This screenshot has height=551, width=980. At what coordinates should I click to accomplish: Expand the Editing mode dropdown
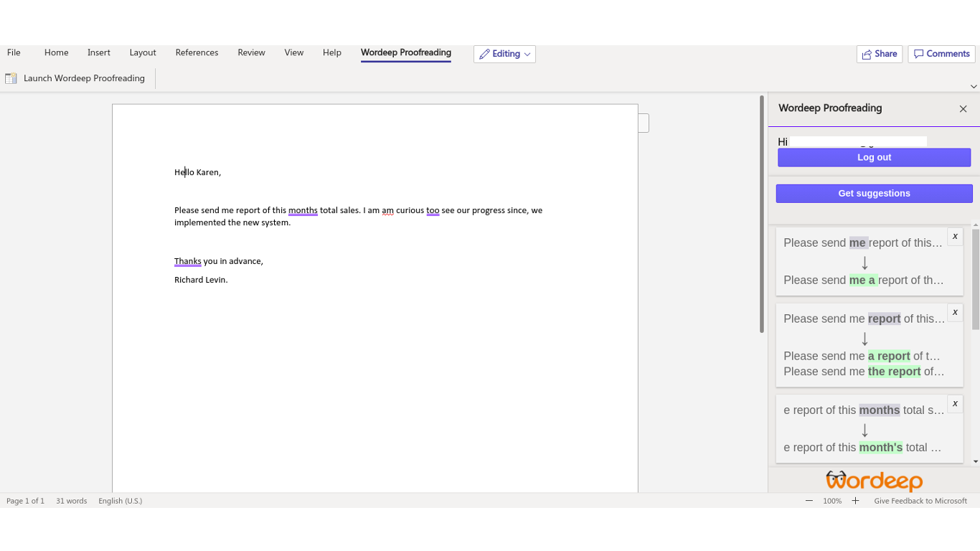click(527, 55)
